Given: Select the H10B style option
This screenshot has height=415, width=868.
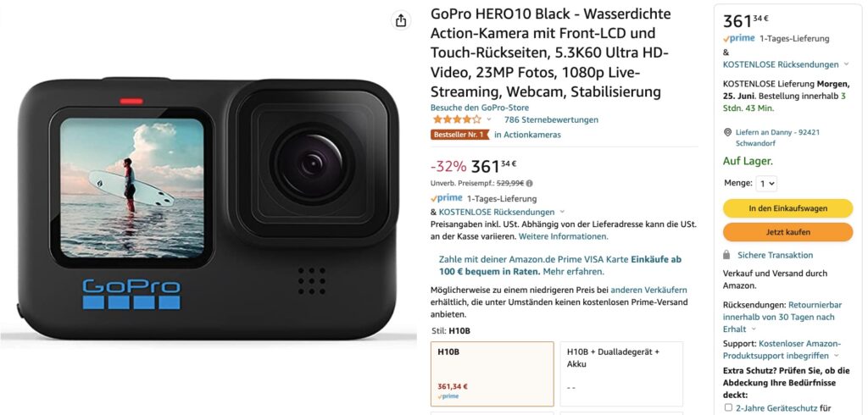Looking at the screenshot, I should pos(492,374).
